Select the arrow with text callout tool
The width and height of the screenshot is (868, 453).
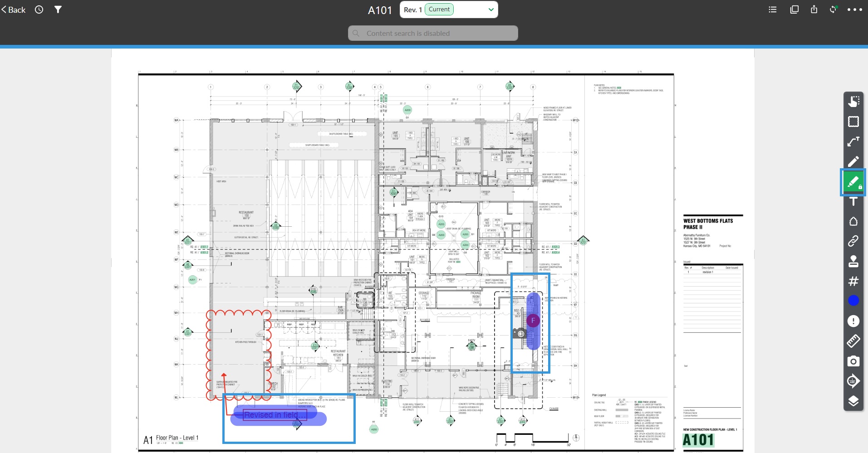(x=853, y=141)
